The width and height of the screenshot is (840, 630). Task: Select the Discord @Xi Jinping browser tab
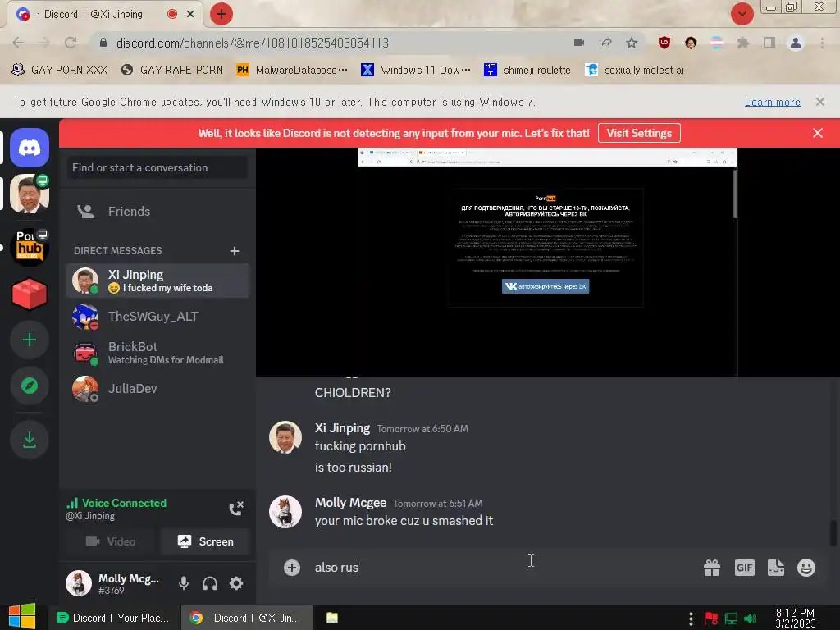[105, 14]
